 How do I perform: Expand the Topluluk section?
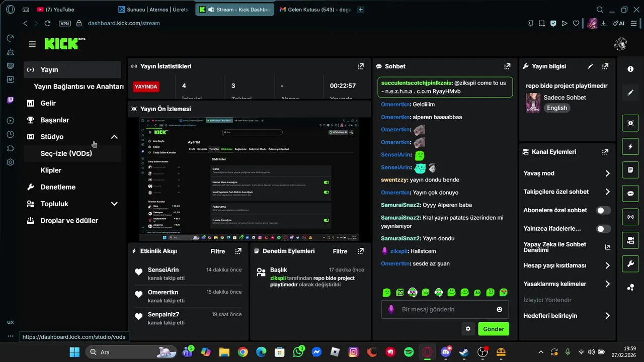click(x=114, y=204)
